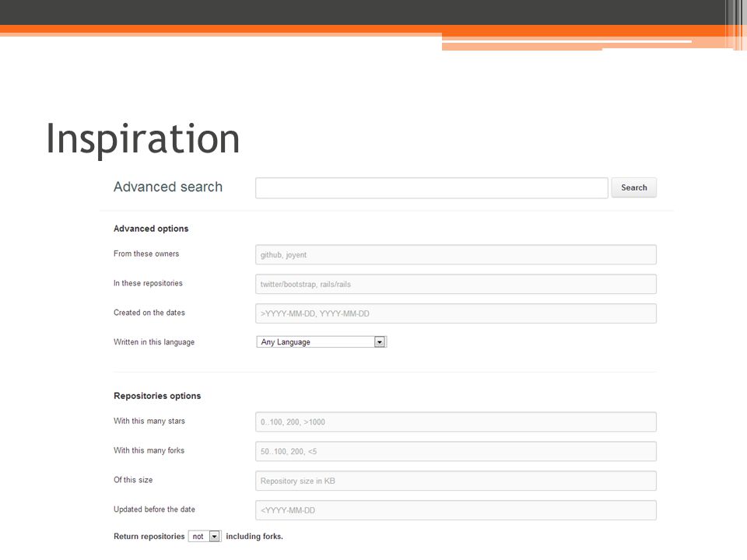This screenshot has width=747, height=560.
Task: Click the Search button
Action: [633, 187]
